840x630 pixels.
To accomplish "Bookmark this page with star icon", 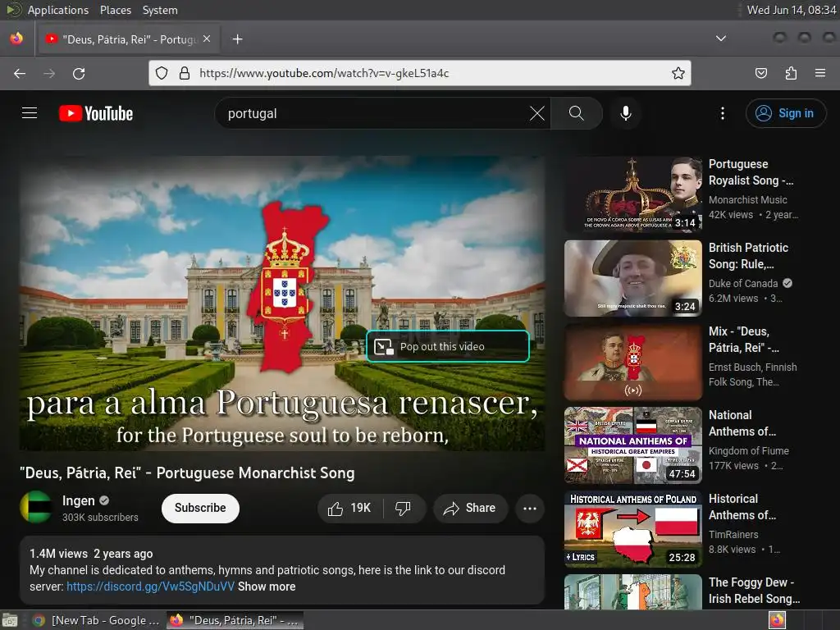I will coord(678,73).
